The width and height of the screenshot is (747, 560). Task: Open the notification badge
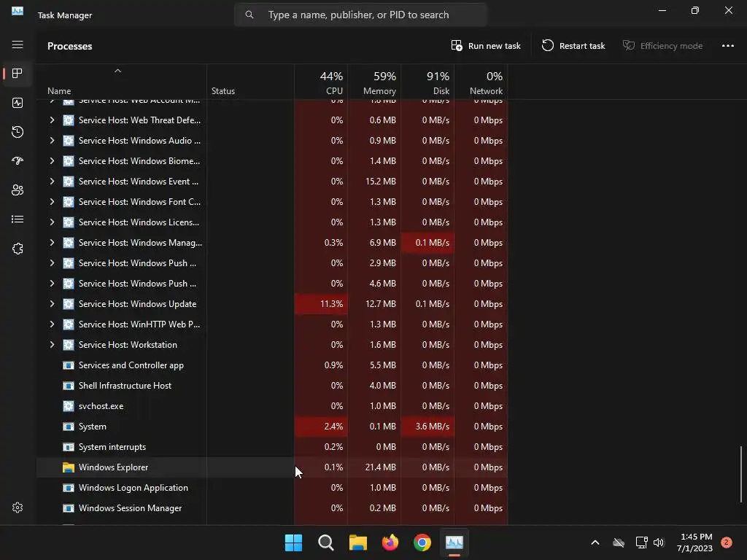point(726,542)
